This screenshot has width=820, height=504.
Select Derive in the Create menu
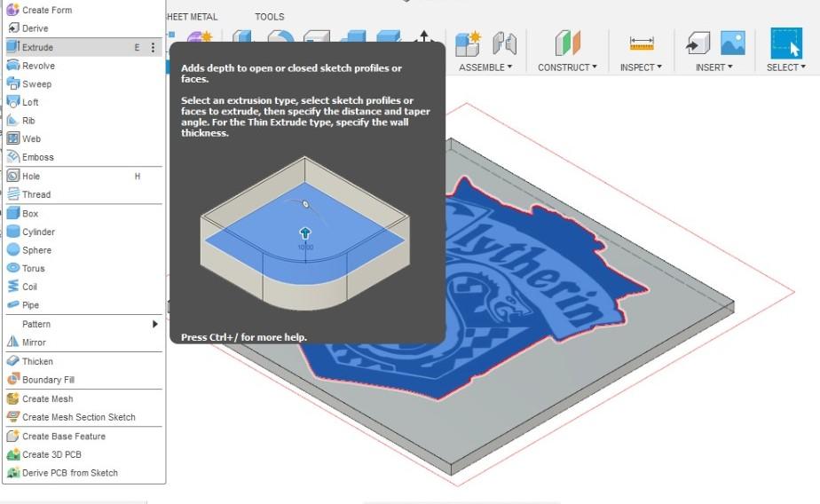(83, 28)
